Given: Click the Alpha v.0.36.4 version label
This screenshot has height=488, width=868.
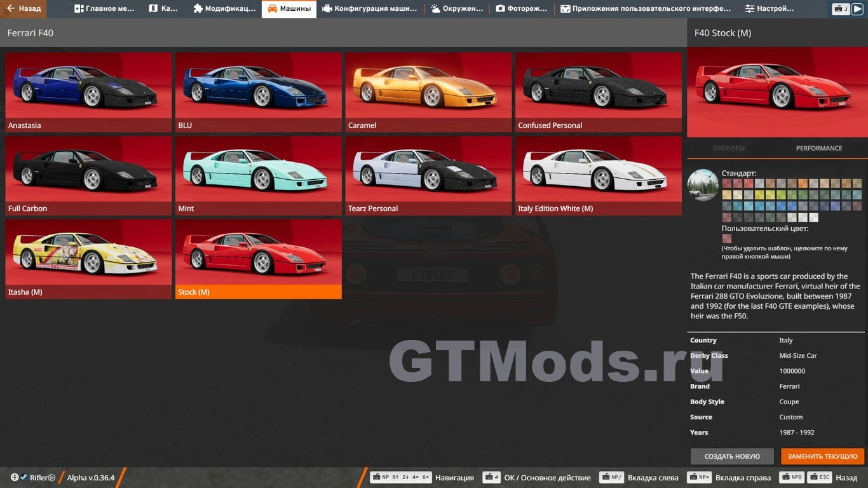Looking at the screenshot, I should [x=91, y=478].
